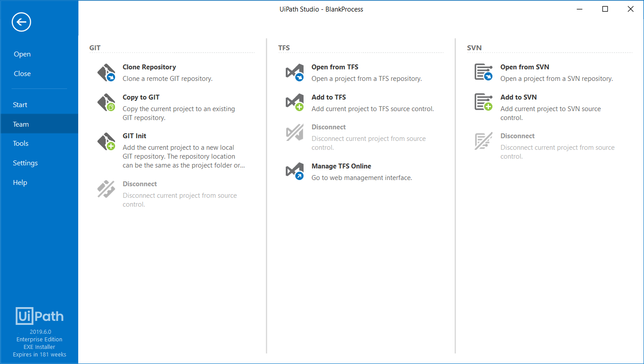The width and height of the screenshot is (644, 364).
Task: Click Disconnect title under the GIT section
Action: click(x=140, y=184)
